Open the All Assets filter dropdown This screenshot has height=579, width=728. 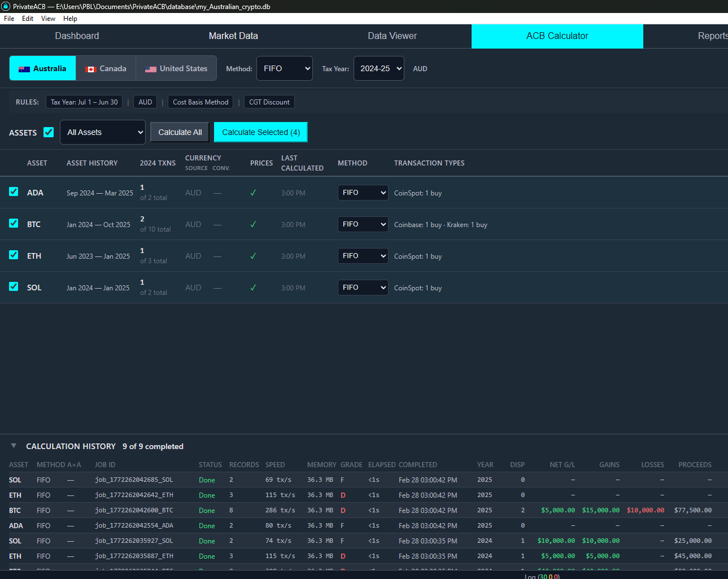(x=103, y=132)
